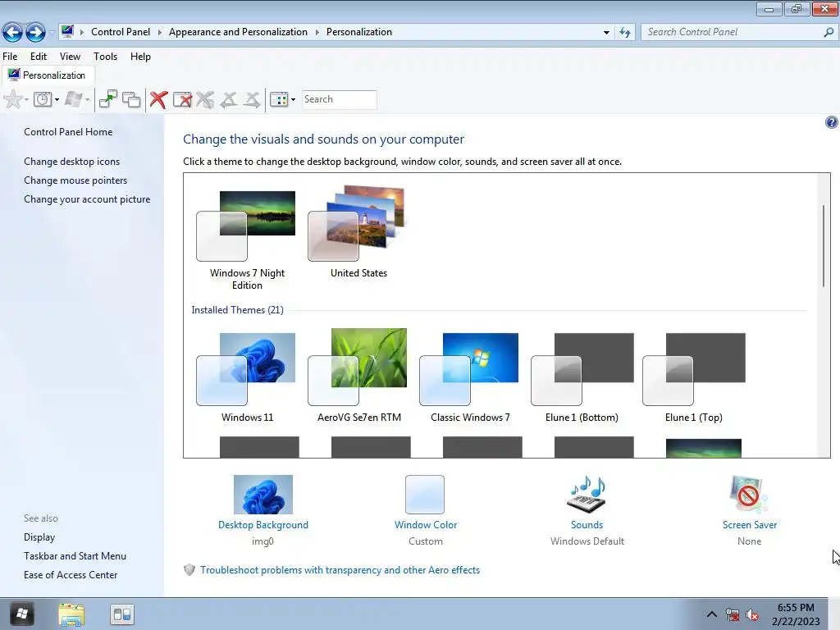
Task: Open the Screen Saver icon
Action: click(x=749, y=494)
